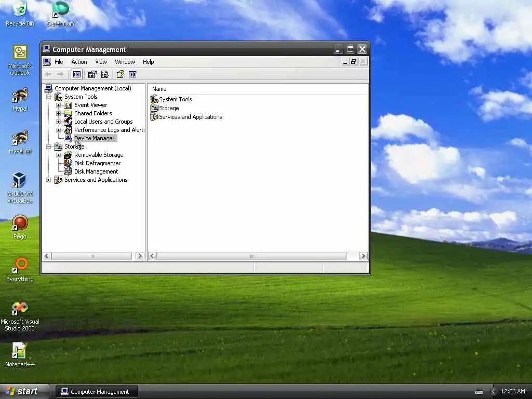Expand the Shared Folders node
The image size is (532, 399).
(x=58, y=113)
